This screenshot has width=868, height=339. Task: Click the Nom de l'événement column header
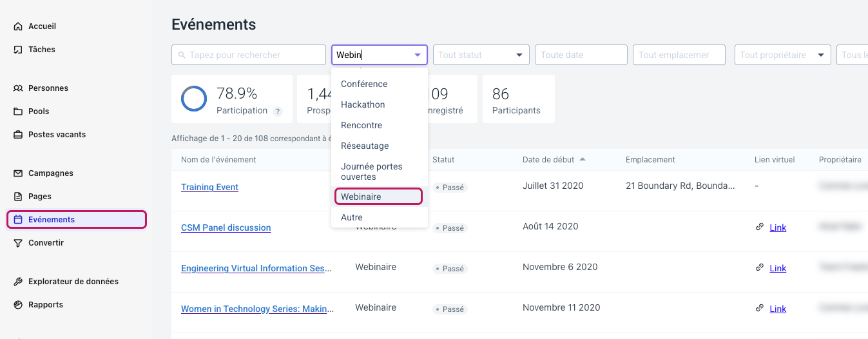pos(218,159)
